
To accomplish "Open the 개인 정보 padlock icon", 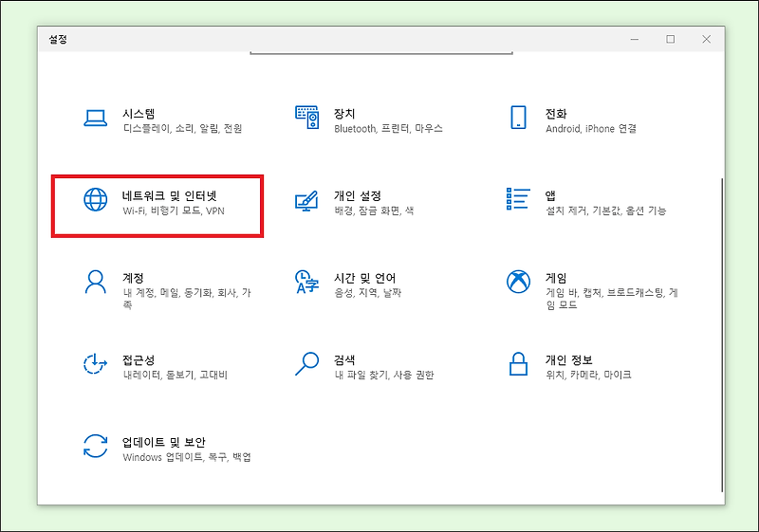I will (518, 364).
